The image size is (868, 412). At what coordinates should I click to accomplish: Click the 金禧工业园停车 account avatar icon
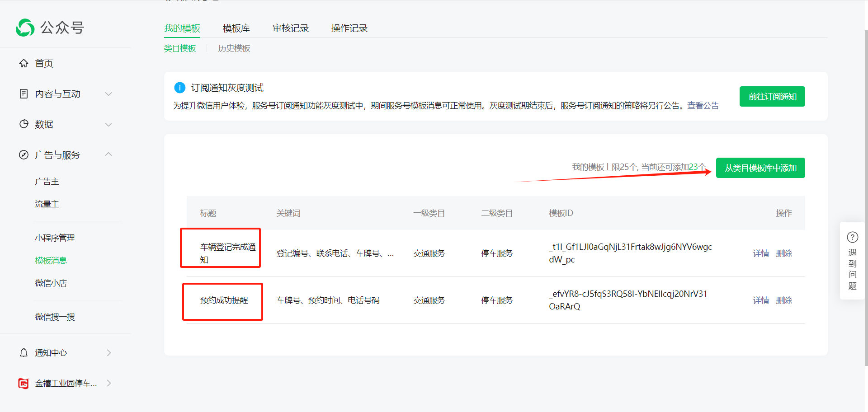[24, 383]
